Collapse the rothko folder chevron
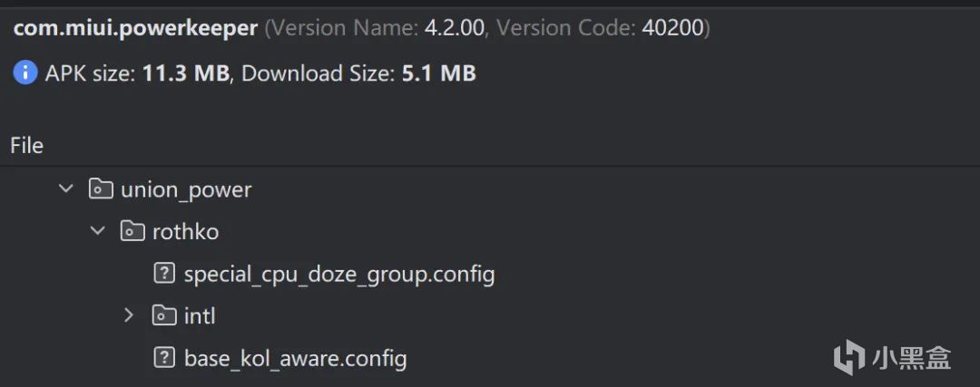 pos(98,232)
